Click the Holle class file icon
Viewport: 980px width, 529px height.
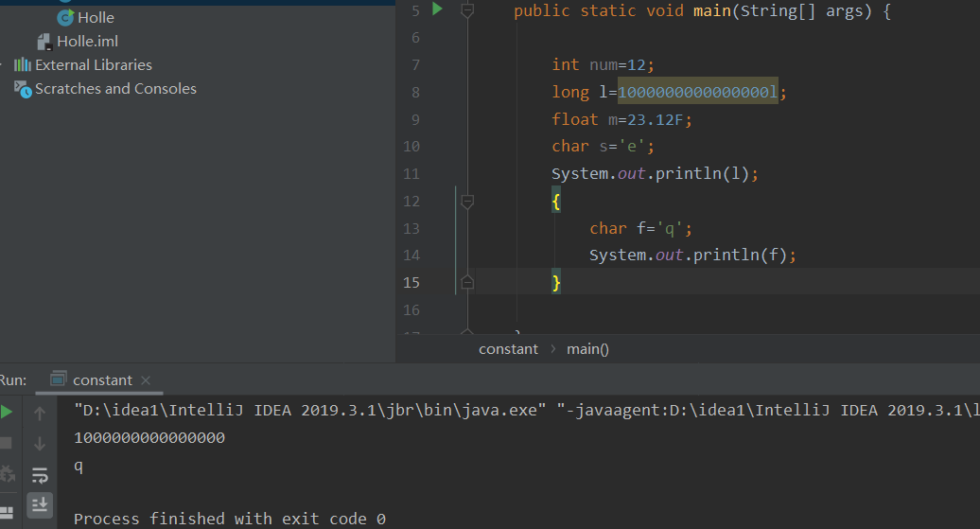pyautogui.click(x=65, y=18)
